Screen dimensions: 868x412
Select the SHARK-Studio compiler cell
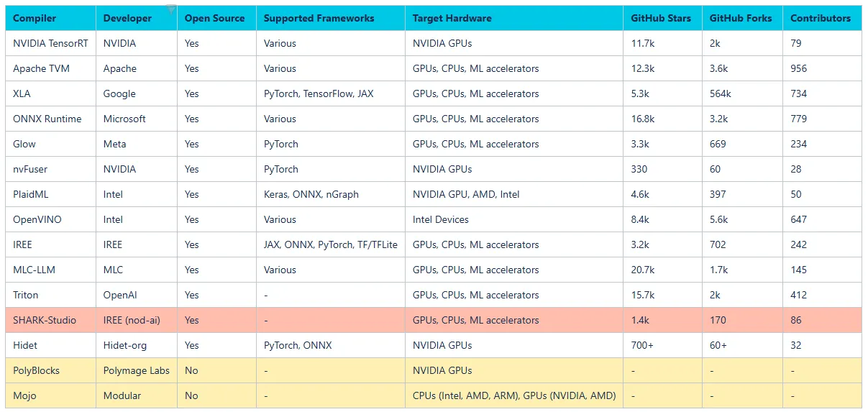pos(51,320)
